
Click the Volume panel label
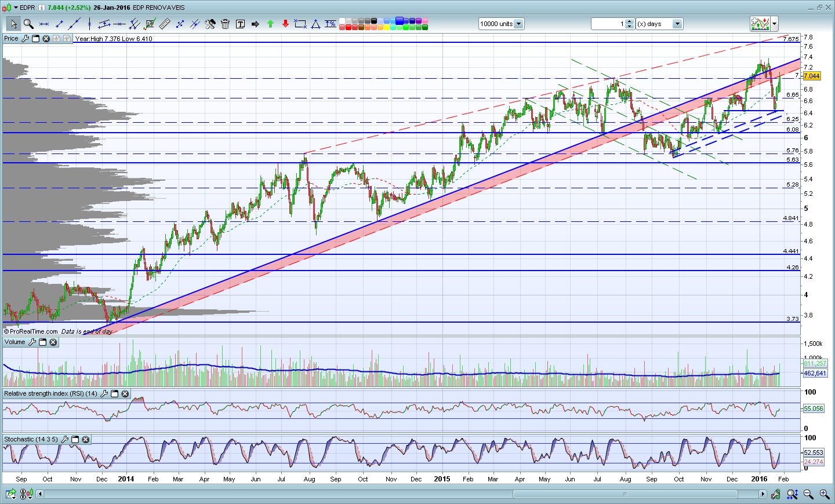pos(14,342)
